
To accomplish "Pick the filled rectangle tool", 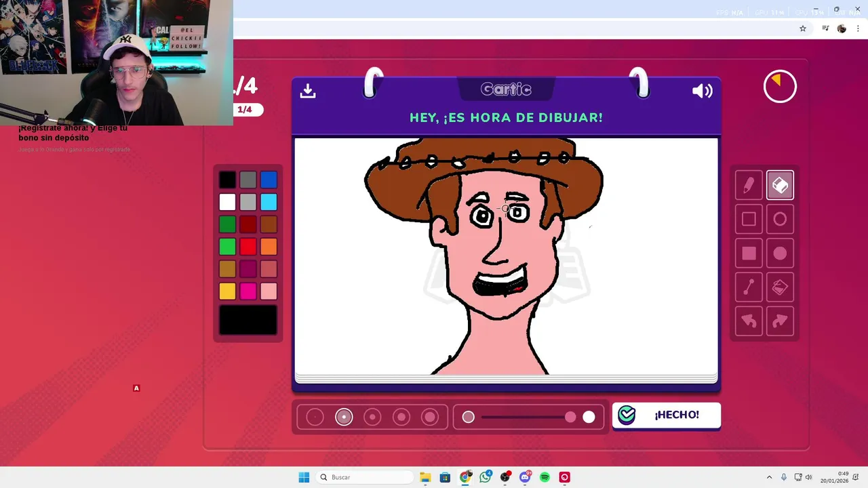I will (x=749, y=253).
